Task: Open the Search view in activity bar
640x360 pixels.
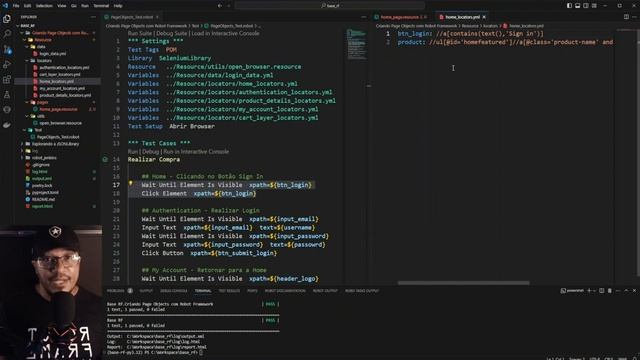Action: pyautogui.click(x=7, y=34)
